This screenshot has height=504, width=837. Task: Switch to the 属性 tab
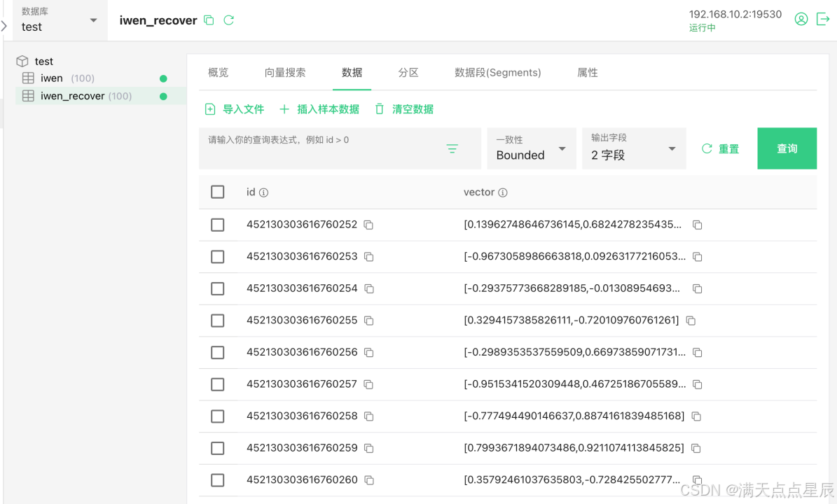pyautogui.click(x=587, y=73)
